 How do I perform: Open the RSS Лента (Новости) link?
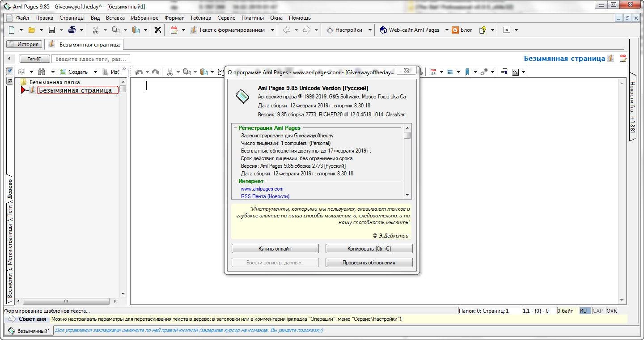pyautogui.click(x=265, y=196)
